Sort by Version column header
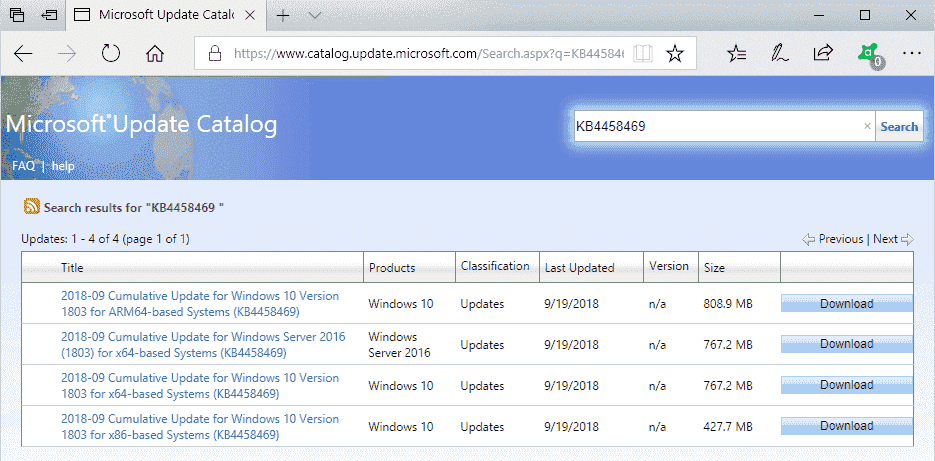The height and width of the screenshot is (461, 935). click(669, 266)
